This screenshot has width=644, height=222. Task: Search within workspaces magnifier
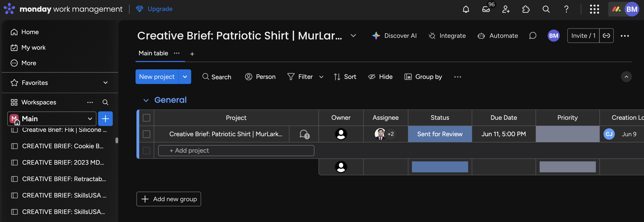coord(105,102)
